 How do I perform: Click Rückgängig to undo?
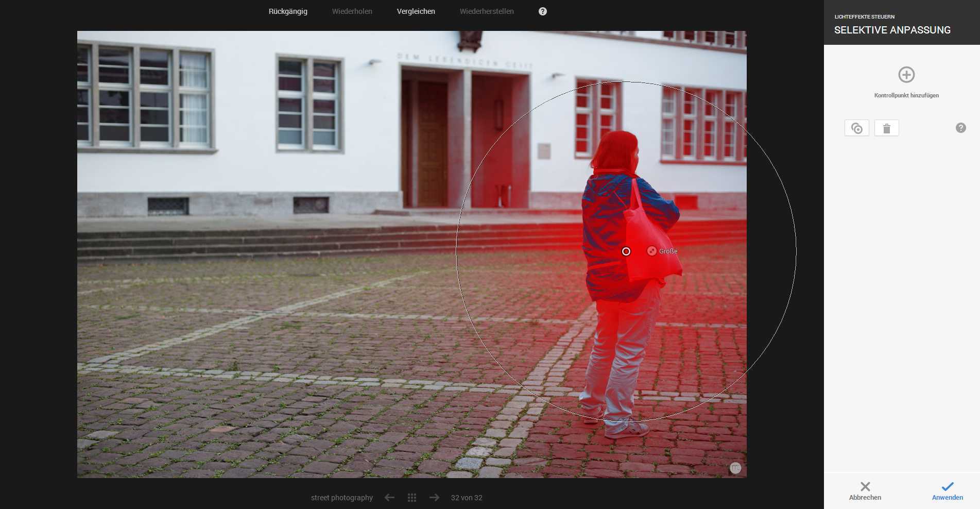pos(288,11)
